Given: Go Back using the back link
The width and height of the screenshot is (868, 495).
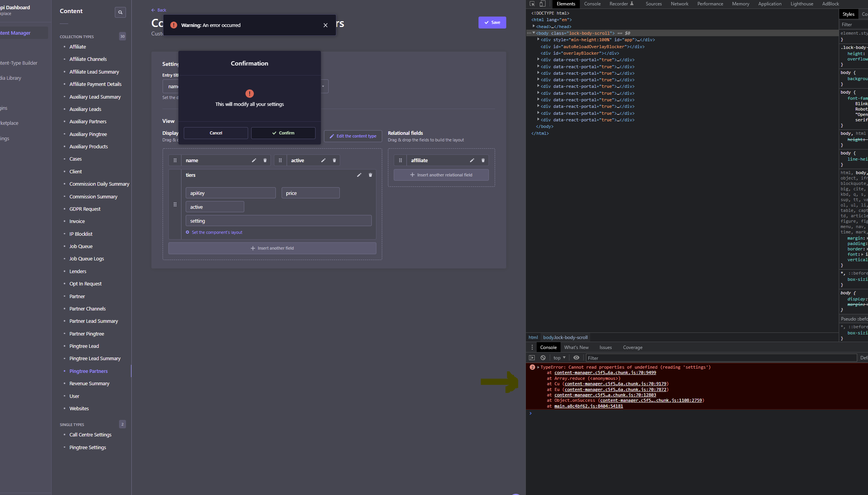Looking at the screenshot, I should pos(159,10).
